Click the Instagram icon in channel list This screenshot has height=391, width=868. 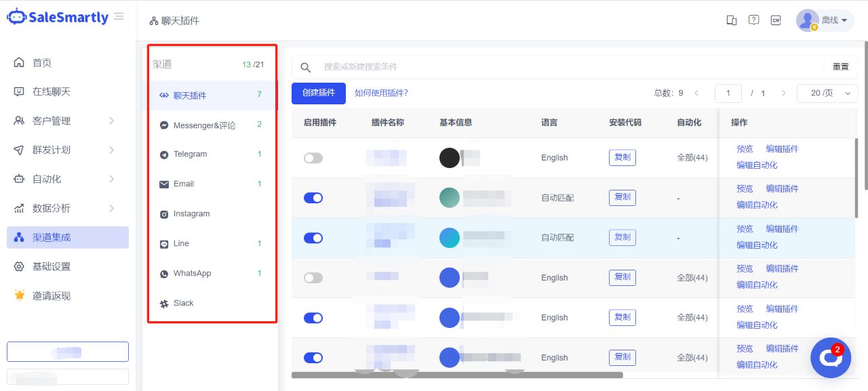(164, 214)
